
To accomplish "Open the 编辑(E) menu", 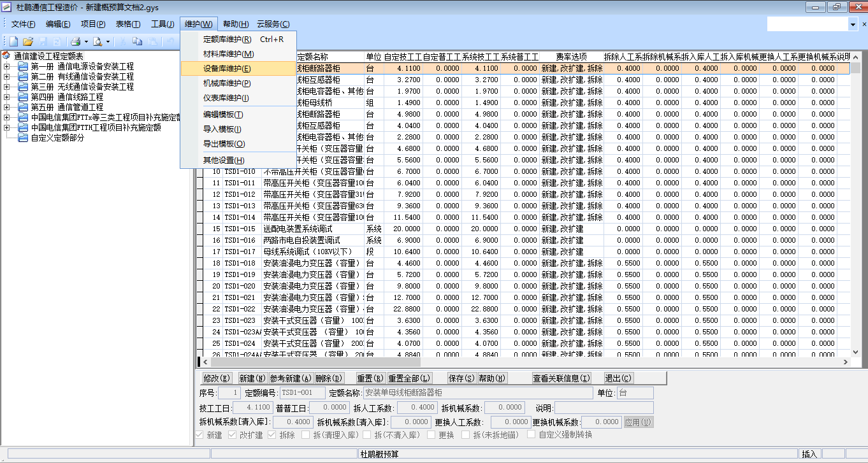I will (x=58, y=24).
